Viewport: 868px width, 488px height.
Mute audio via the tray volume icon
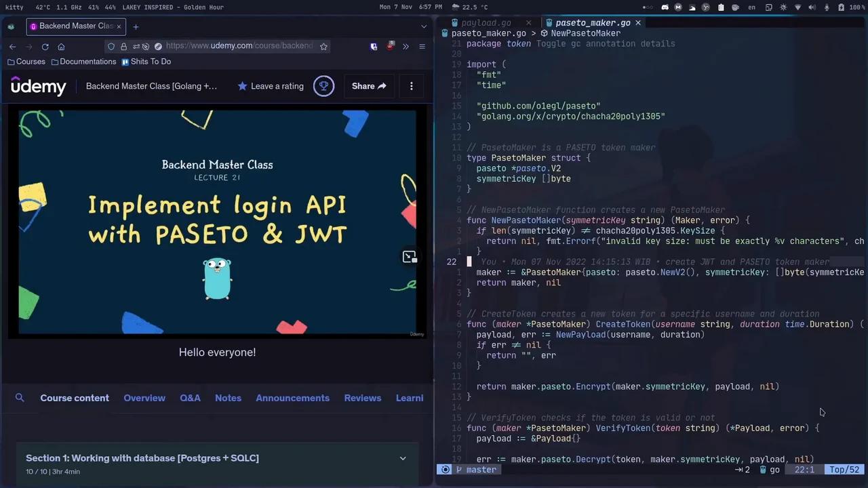click(812, 7)
